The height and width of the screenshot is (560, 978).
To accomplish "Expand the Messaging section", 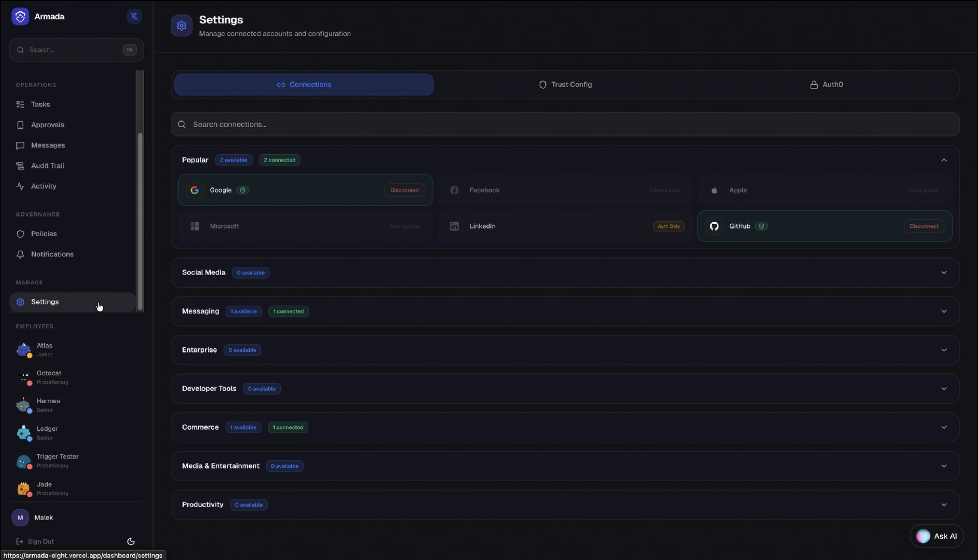I will (x=944, y=311).
